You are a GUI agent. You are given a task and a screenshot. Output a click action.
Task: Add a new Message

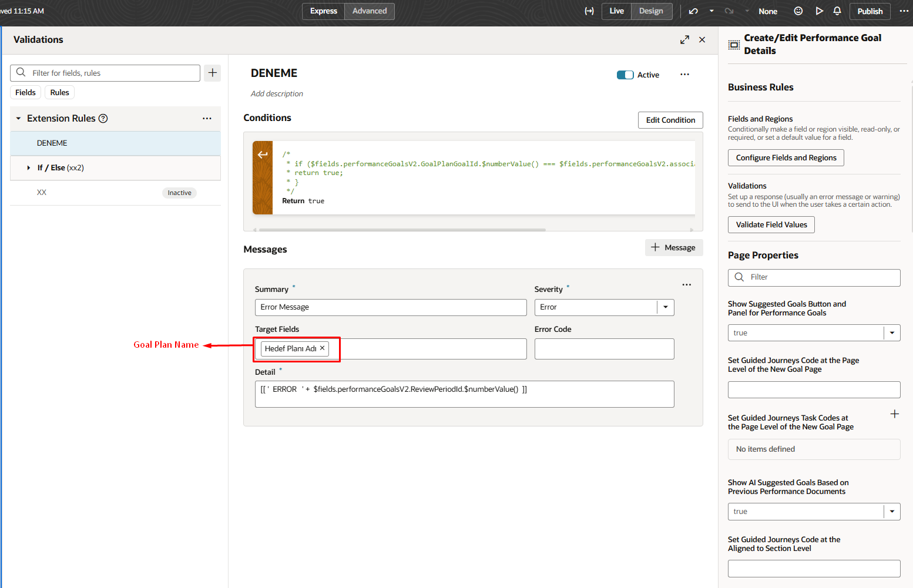pos(674,248)
